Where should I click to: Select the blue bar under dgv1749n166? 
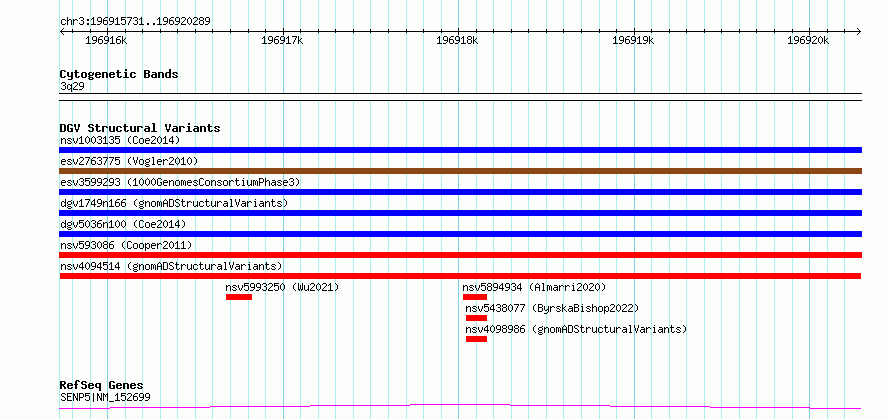click(461, 213)
